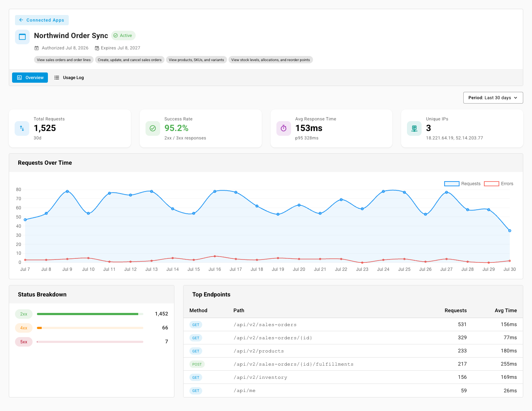Viewport: 532px width, 411px height.
Task: Click the p95 328ms text
Action: click(307, 138)
